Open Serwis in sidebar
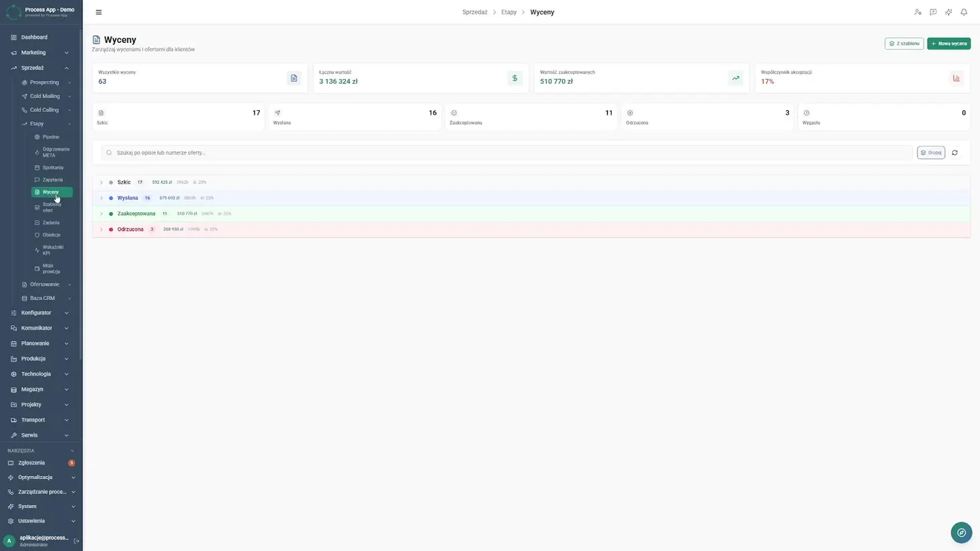Viewport: 980px width, 551px height. pyautogui.click(x=41, y=435)
